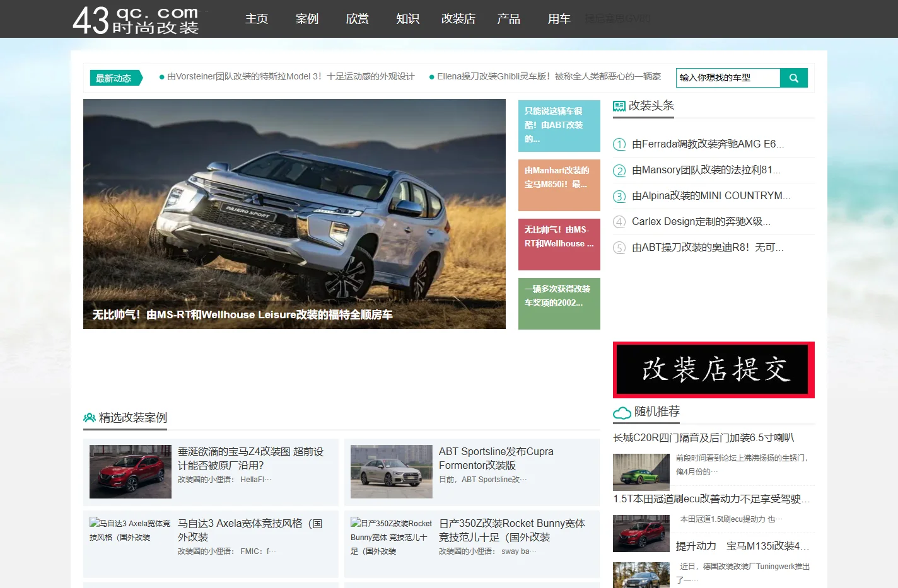
Task: Open recommendation 提升动力 宝马M135i改装
Action: [743, 546]
